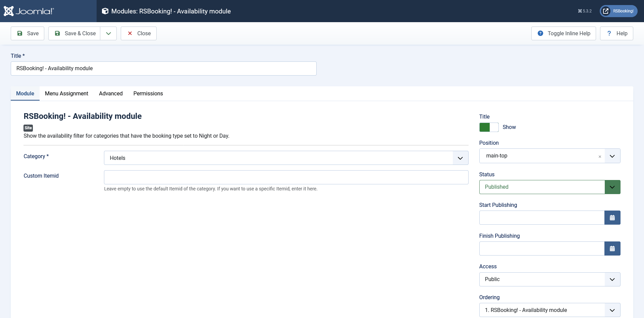Open the Ordering dropdown
This screenshot has width=644, height=318.
click(x=550, y=310)
